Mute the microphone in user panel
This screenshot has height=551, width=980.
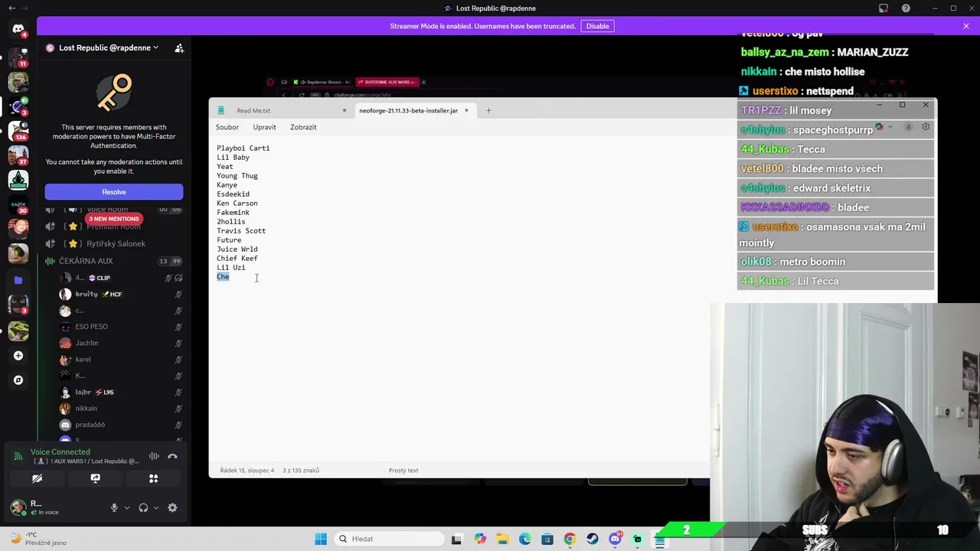click(x=114, y=507)
